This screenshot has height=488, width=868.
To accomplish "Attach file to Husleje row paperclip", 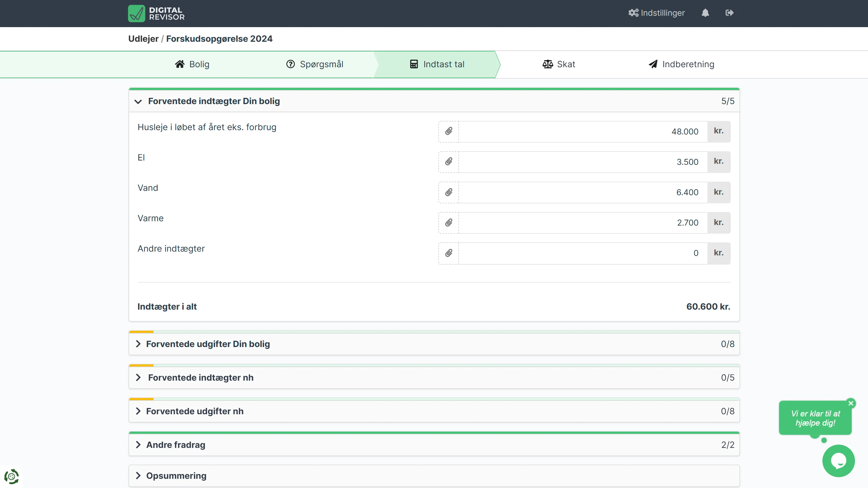I will pos(448,131).
